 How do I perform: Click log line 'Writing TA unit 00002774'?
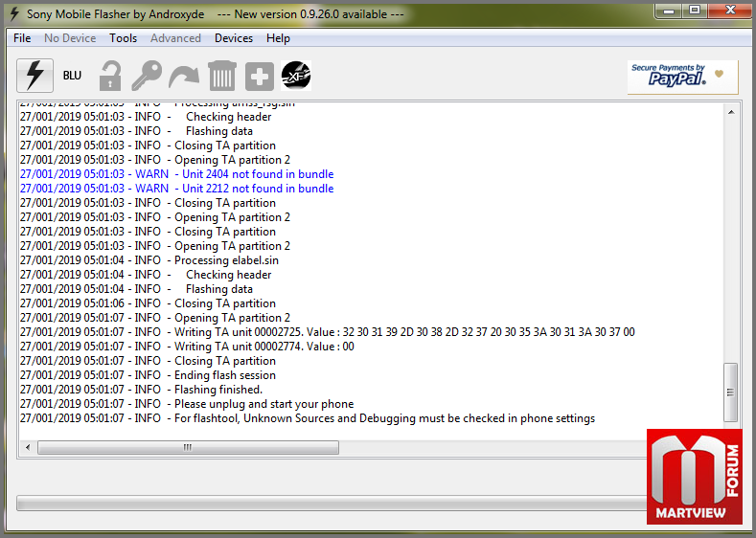pyautogui.click(x=187, y=347)
